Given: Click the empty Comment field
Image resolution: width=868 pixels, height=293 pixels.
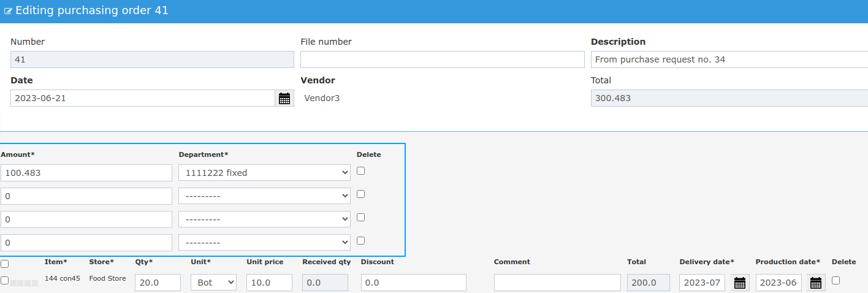Looking at the screenshot, I should tap(557, 283).
